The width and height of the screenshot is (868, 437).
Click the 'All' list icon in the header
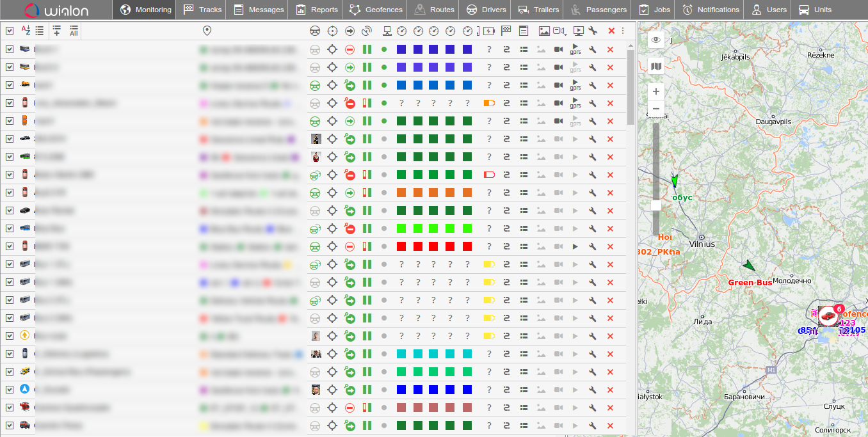(74, 30)
